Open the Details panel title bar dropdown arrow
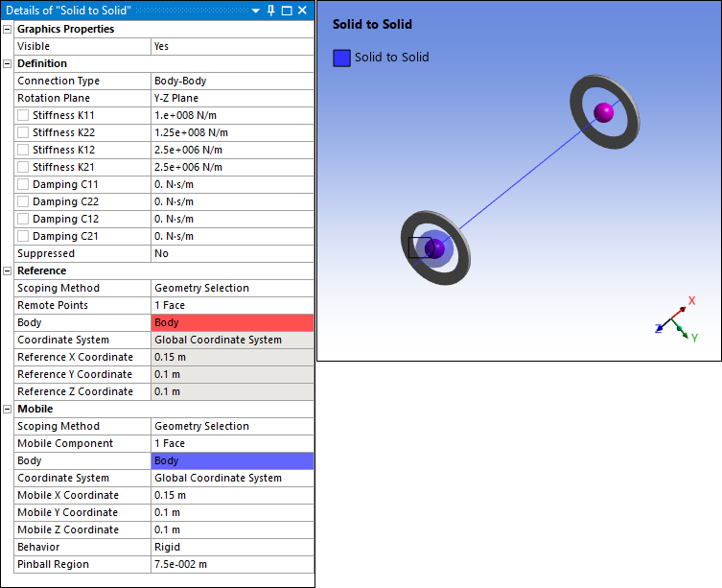Screen dimensions: 722x588 coord(256,10)
